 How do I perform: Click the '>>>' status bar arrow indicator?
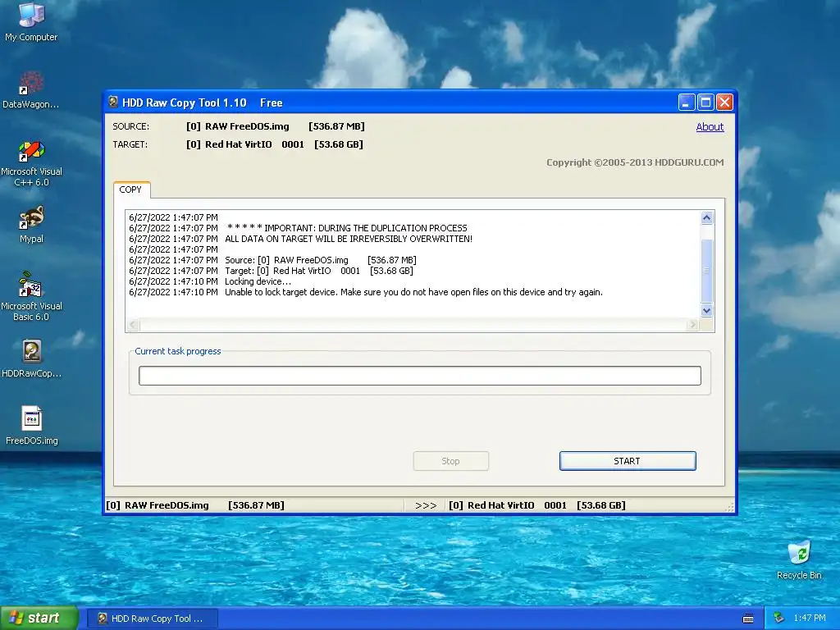[426, 505]
